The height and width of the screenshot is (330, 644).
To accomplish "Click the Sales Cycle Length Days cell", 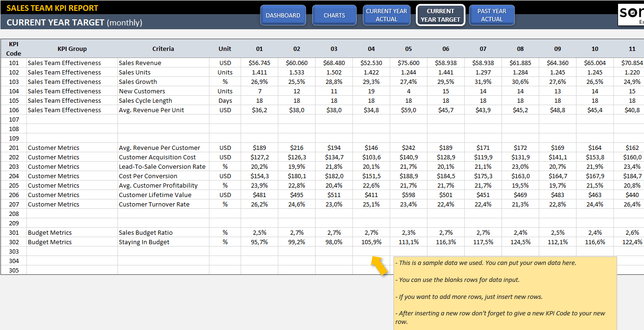I will tap(225, 100).
